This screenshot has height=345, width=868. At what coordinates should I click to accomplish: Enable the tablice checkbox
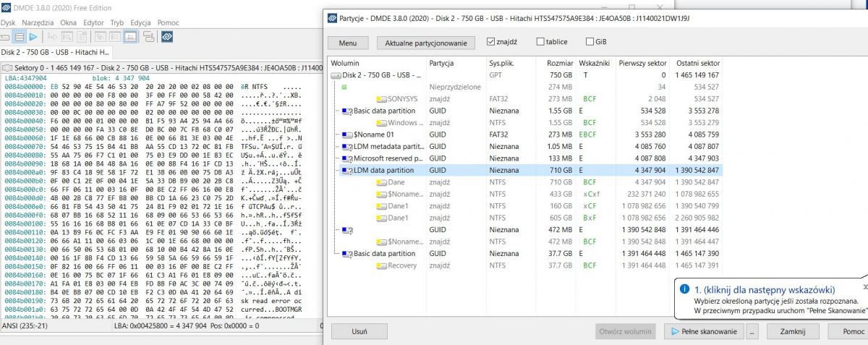click(x=540, y=42)
